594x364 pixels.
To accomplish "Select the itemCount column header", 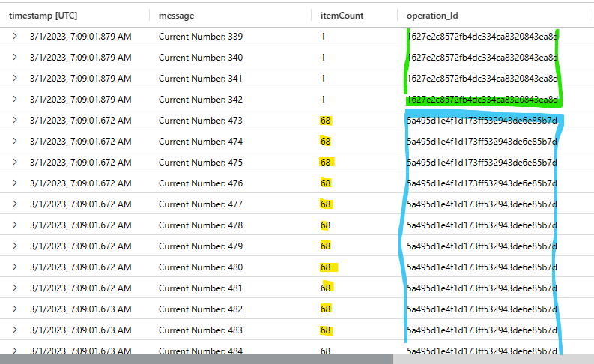I will 342,15.
